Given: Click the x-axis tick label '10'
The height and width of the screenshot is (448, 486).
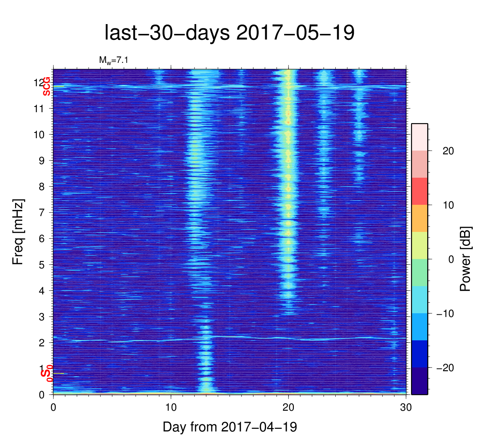Looking at the screenshot, I should (171, 408).
